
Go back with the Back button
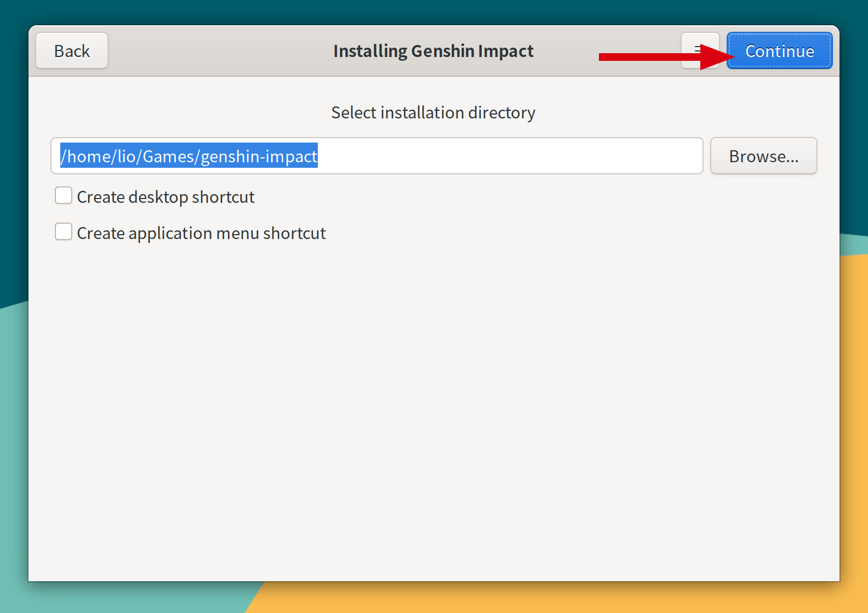72,50
